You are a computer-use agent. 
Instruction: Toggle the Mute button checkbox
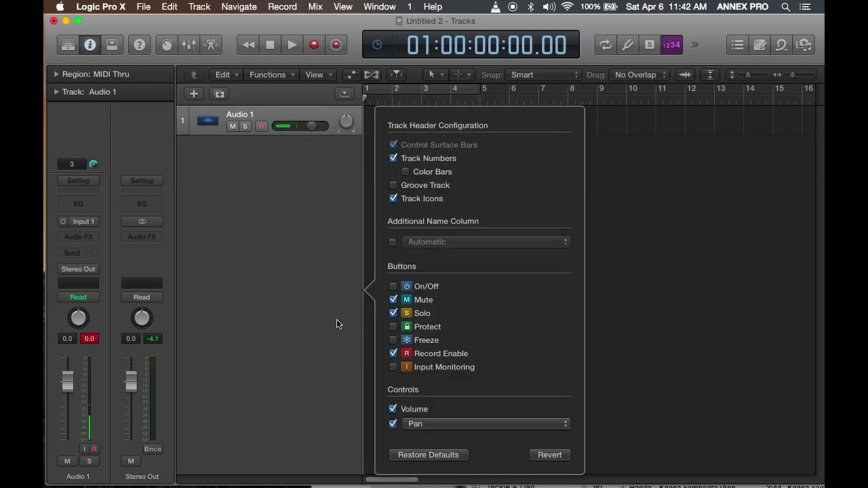(x=393, y=300)
